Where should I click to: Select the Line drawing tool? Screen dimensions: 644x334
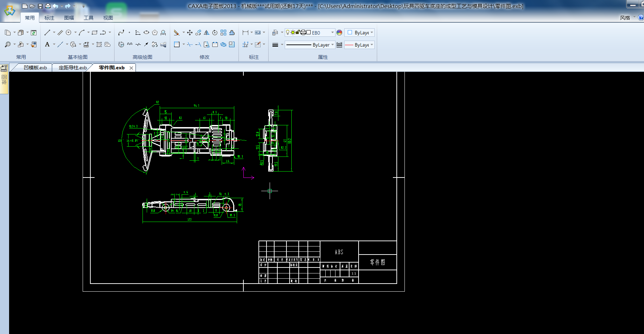click(47, 33)
